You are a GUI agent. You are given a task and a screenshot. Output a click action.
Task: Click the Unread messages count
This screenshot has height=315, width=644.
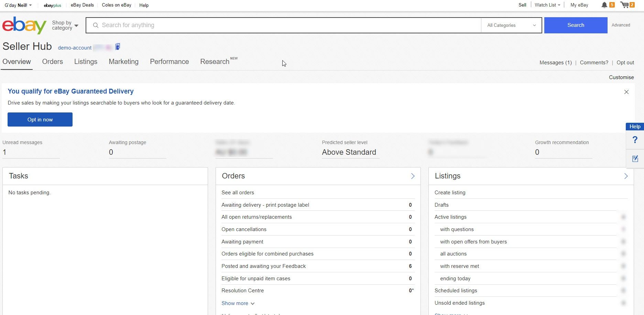[4, 152]
